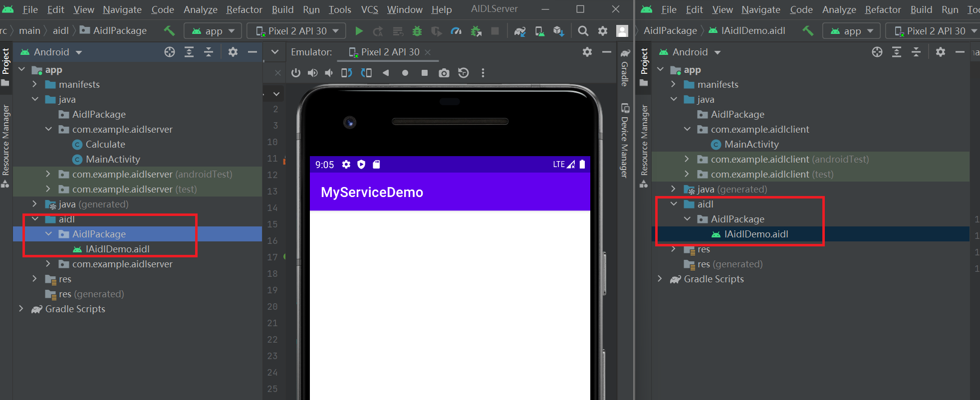Expand java (generated) in right window tree
The height and width of the screenshot is (400, 980).
[673, 189]
